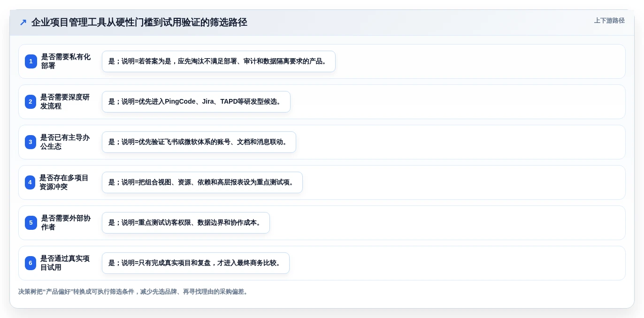Click the answer box about 飞书或微软体系
This screenshot has height=318, width=644.
coord(199,142)
